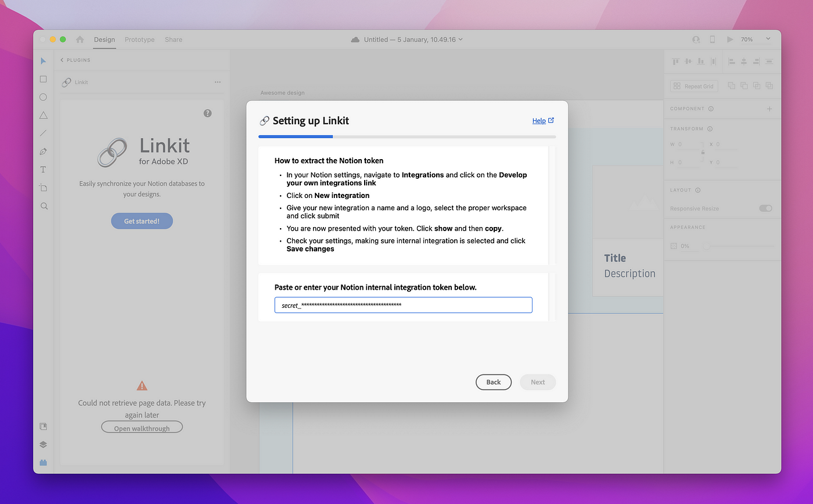Click the Description text on the canvas

[629, 273]
